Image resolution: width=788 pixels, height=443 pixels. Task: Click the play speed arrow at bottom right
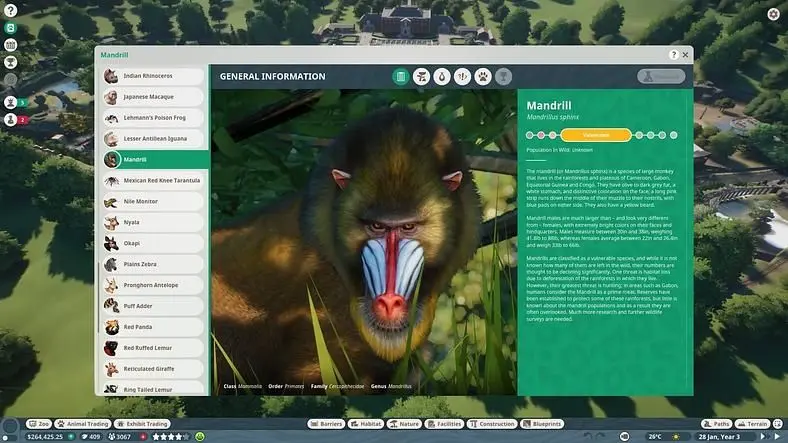point(777,437)
